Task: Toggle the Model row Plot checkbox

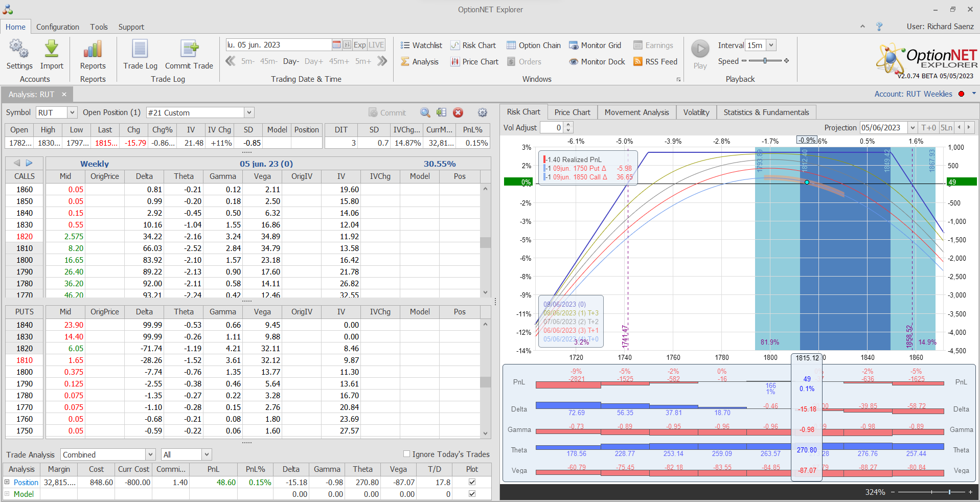Action: (472, 494)
